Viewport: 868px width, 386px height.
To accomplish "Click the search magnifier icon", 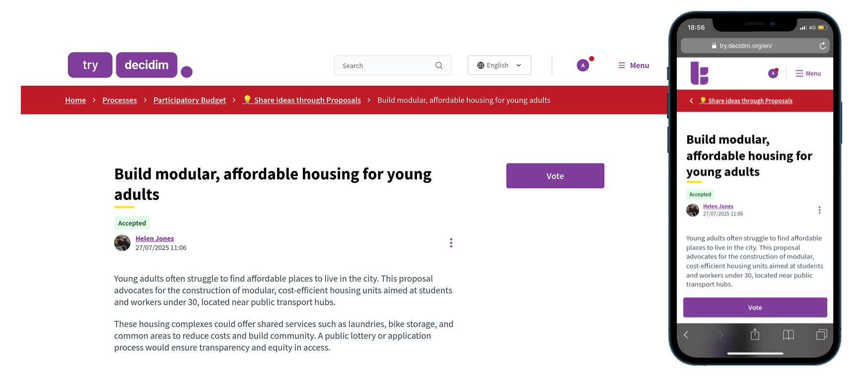I will (x=439, y=65).
